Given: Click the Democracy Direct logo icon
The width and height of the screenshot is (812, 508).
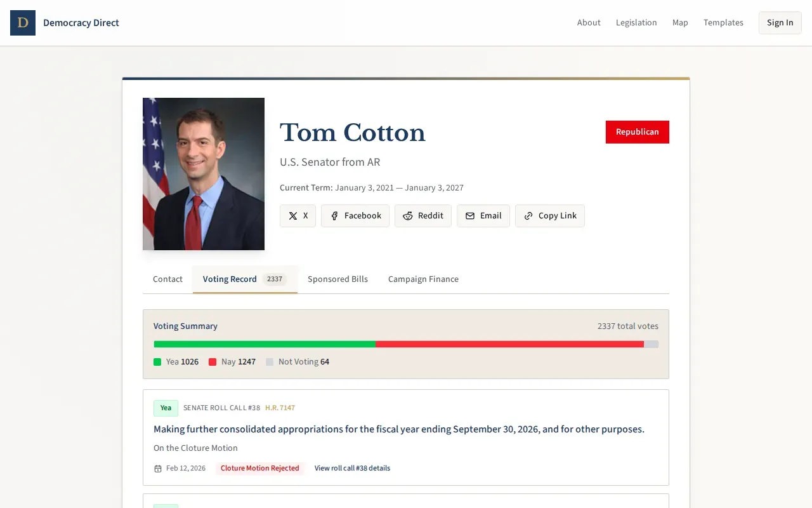Looking at the screenshot, I should coord(23,22).
